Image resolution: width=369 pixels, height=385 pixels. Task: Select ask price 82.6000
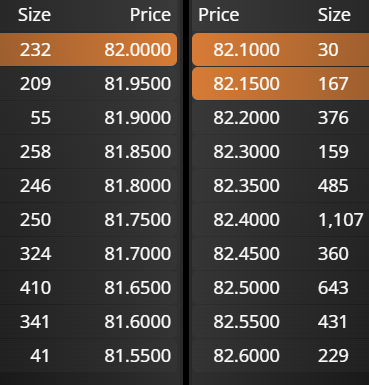point(246,356)
